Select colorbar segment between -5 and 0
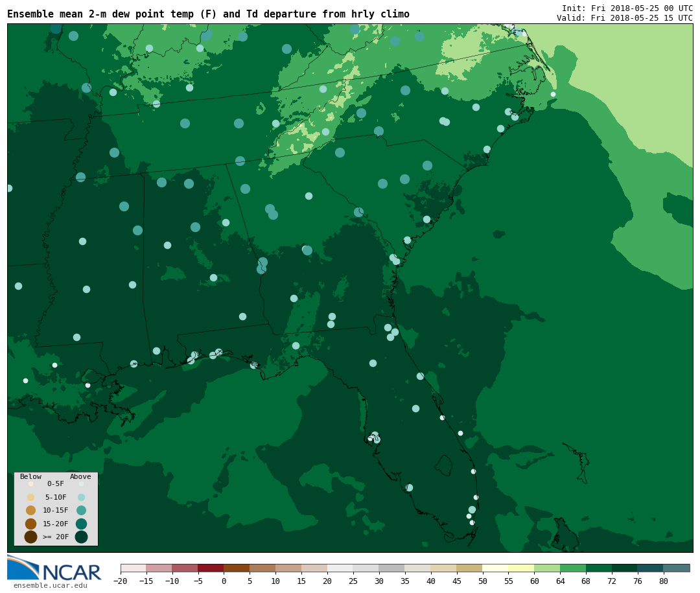Image resolution: width=700 pixels, height=593 pixels. (211, 568)
